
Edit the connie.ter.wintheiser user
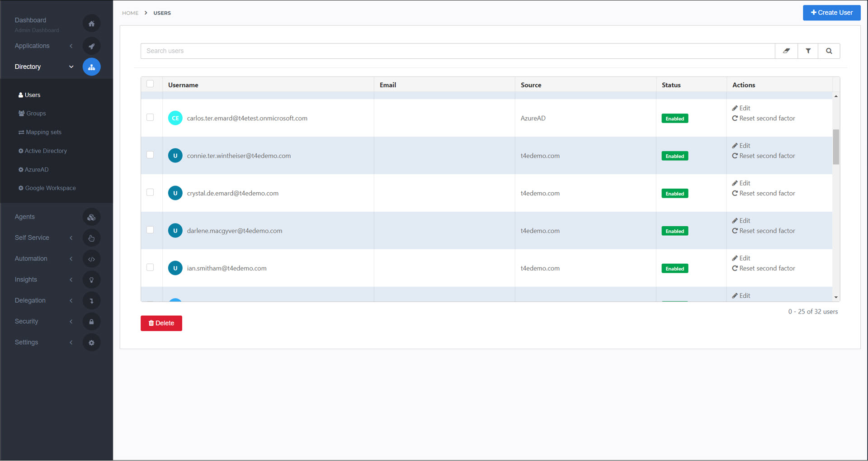click(x=741, y=146)
